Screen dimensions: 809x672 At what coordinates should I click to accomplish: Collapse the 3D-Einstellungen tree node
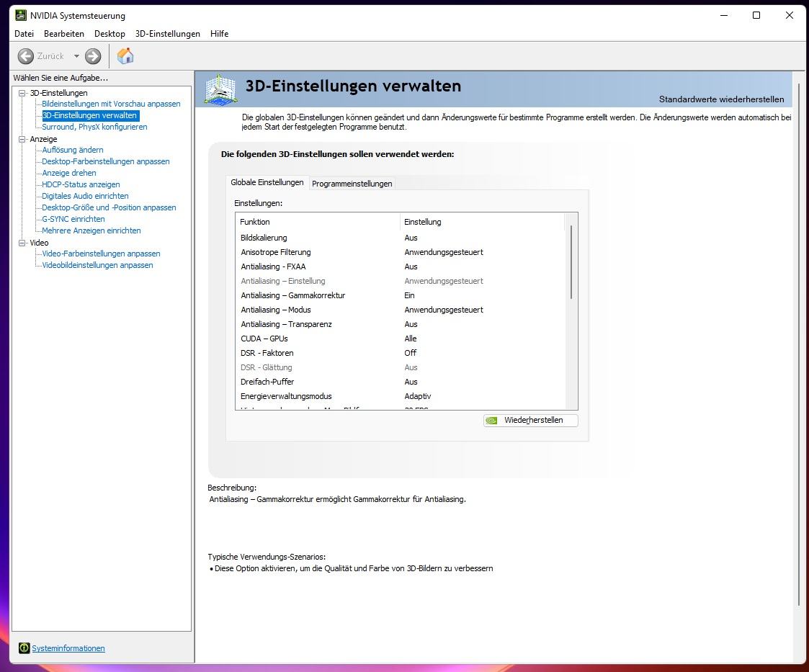click(x=22, y=93)
